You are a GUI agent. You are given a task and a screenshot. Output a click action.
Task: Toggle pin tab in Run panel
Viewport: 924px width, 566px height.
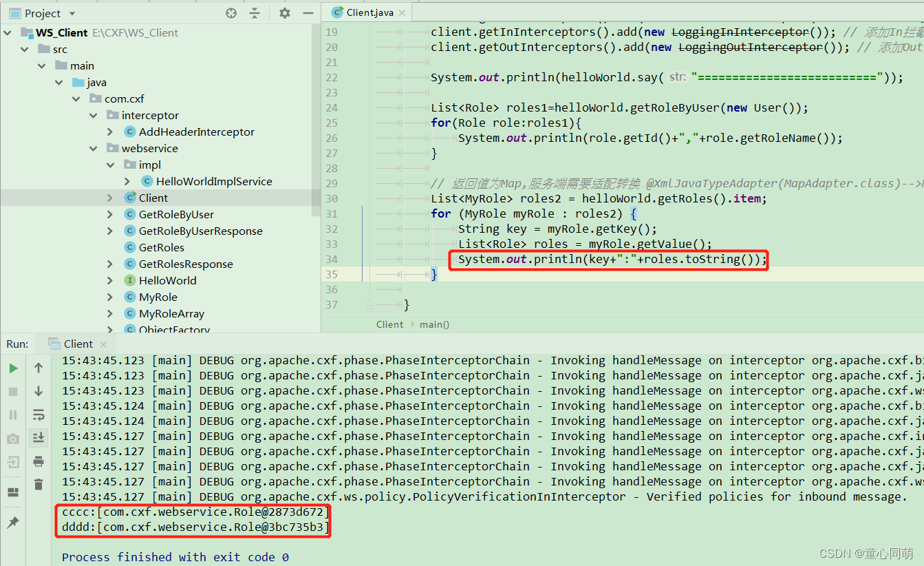(x=13, y=523)
